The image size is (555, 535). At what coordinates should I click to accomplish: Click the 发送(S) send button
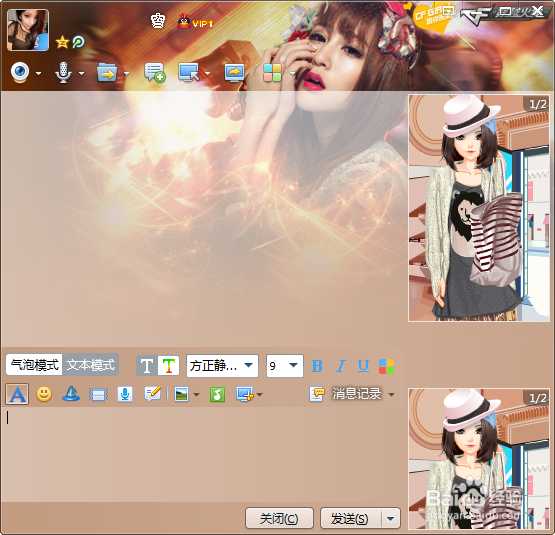click(x=351, y=519)
